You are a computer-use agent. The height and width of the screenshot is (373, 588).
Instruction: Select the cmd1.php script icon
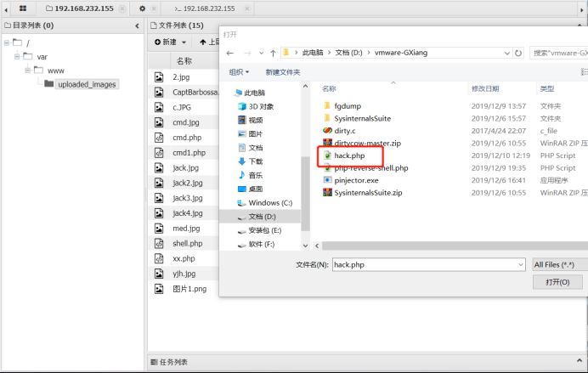pyautogui.click(x=159, y=153)
